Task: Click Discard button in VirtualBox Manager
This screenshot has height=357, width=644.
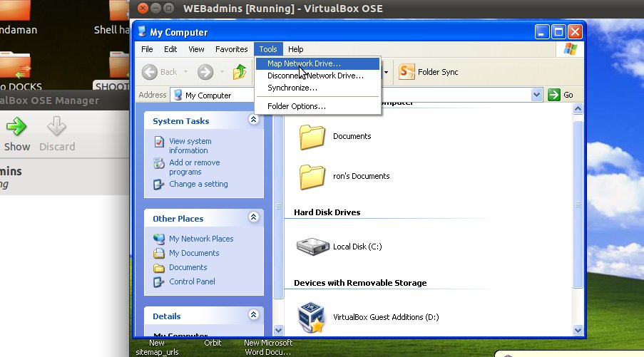Action: [57, 134]
